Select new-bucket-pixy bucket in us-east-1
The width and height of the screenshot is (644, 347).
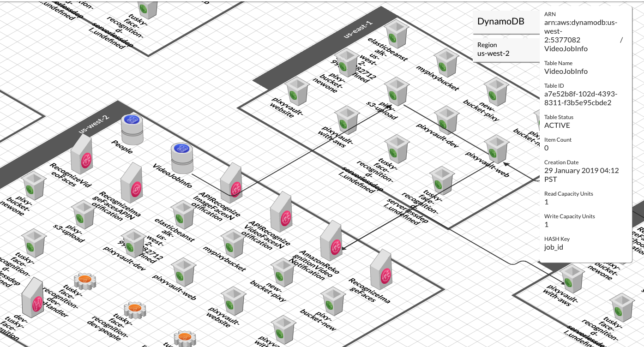tap(497, 92)
